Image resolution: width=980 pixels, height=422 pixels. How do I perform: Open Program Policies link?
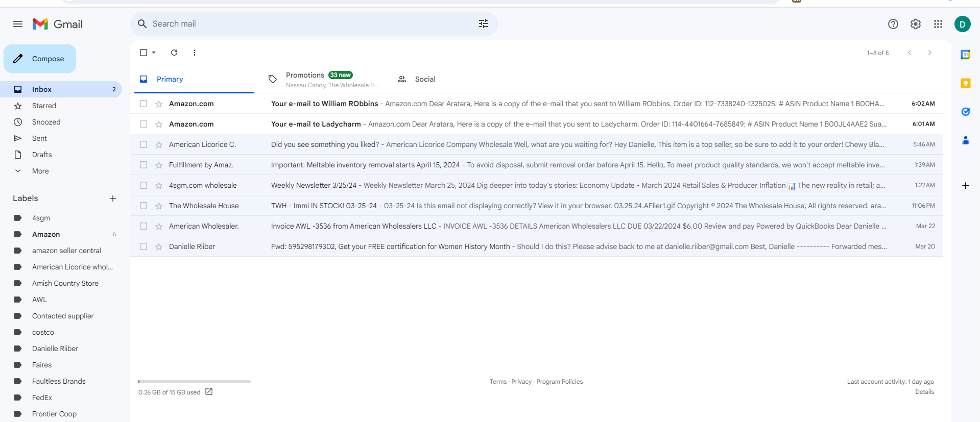coord(560,382)
